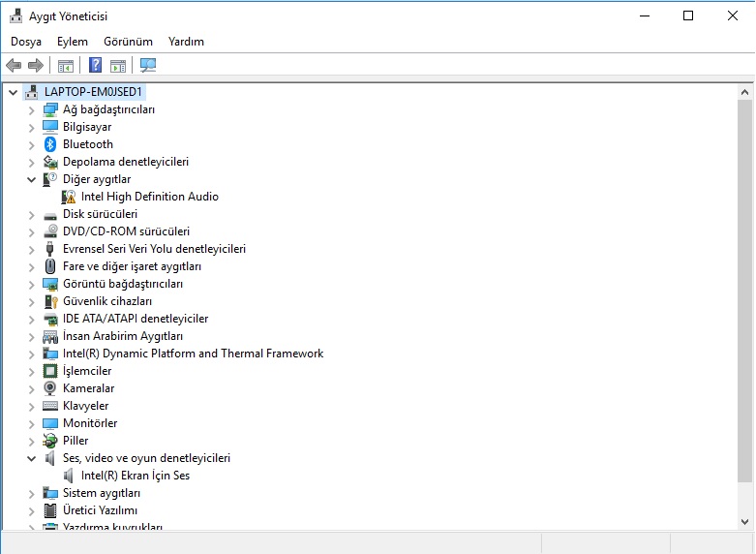The height and width of the screenshot is (554, 756).
Task: Click the Evrensel Seri Veri Yolu USB icon
Action: [x=49, y=249]
